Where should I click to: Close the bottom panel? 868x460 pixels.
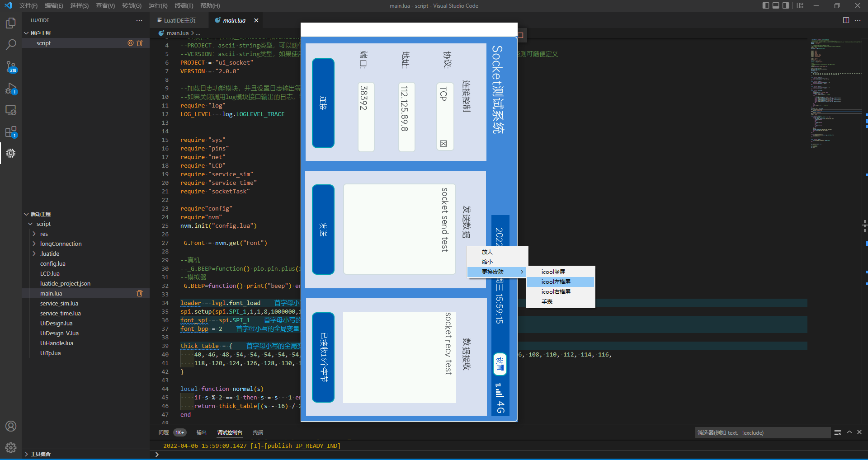coord(859,432)
